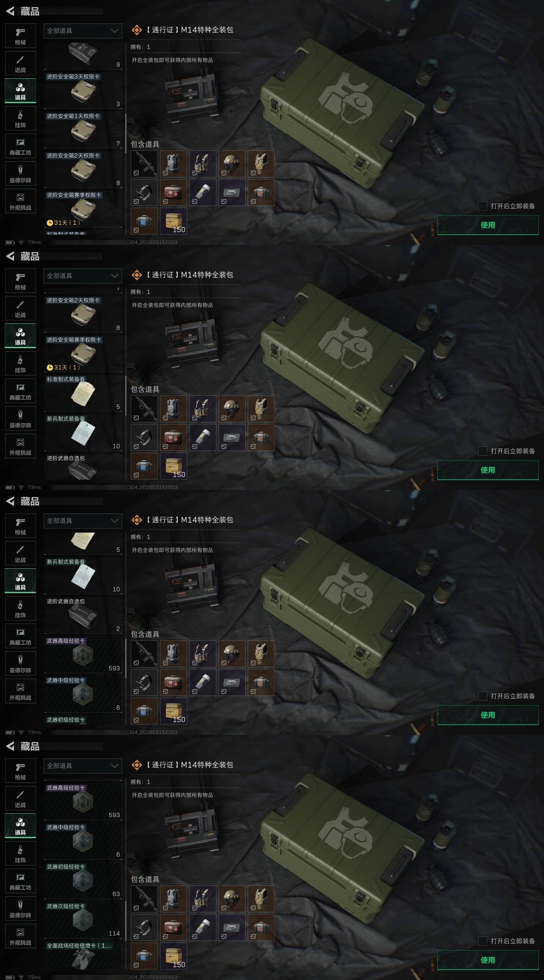Open 全部道具 filter in third capture from top
The image size is (544, 980).
point(83,521)
